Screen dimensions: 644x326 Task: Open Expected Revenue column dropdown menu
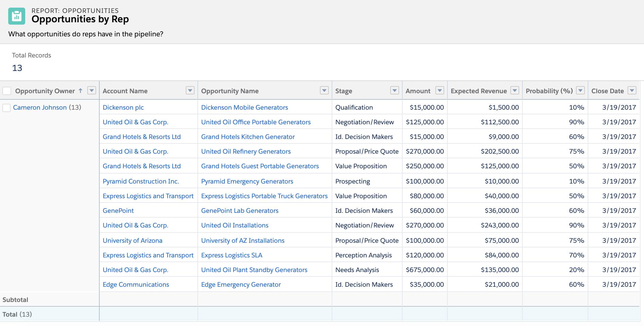(x=515, y=91)
